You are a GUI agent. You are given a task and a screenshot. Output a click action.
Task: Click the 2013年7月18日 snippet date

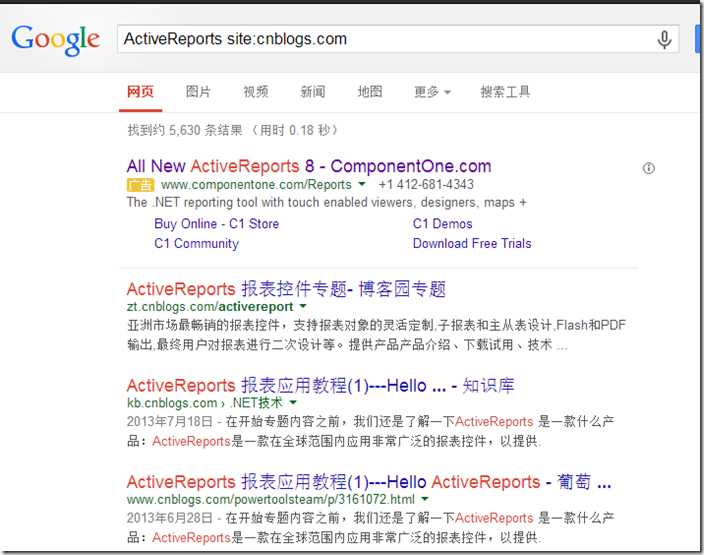tap(169, 422)
